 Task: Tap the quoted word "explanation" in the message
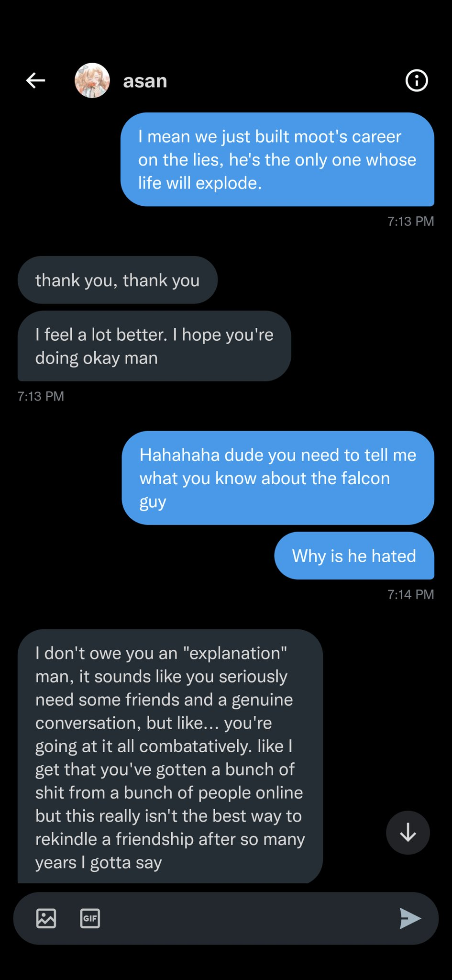click(235, 653)
